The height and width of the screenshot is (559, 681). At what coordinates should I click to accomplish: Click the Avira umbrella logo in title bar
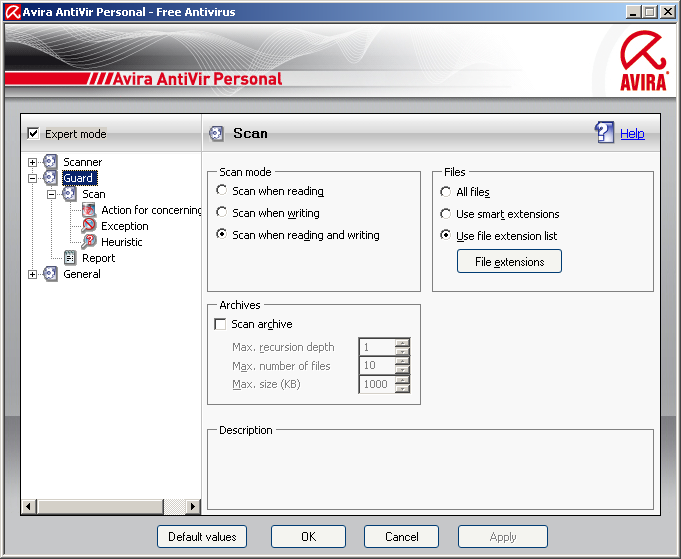tap(12, 12)
